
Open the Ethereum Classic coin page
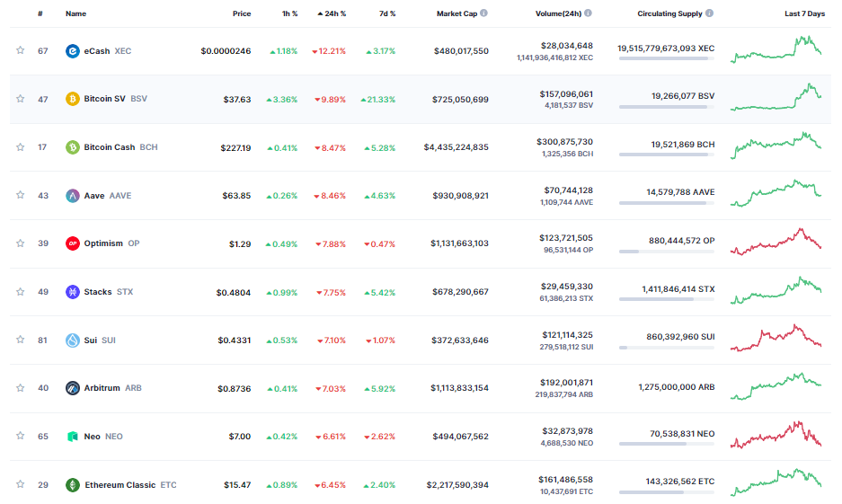(120, 485)
